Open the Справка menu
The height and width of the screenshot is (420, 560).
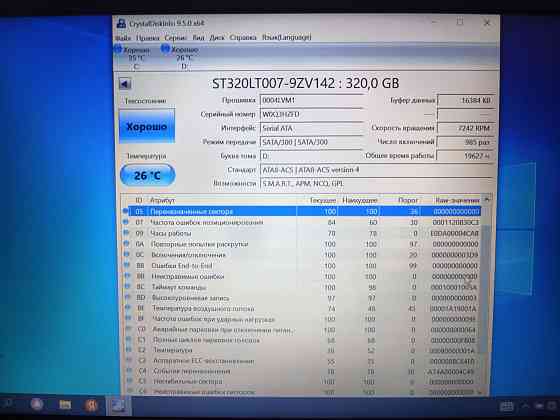243,38
